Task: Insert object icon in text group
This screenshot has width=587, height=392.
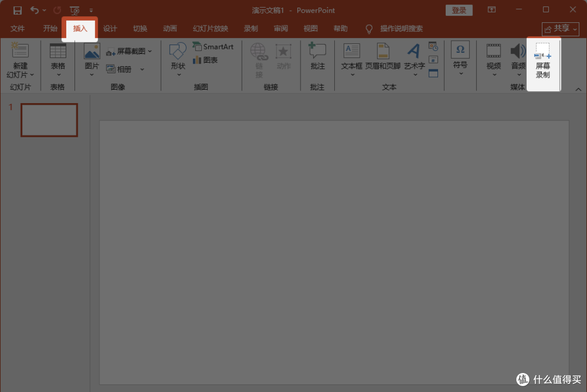Action: (433, 73)
